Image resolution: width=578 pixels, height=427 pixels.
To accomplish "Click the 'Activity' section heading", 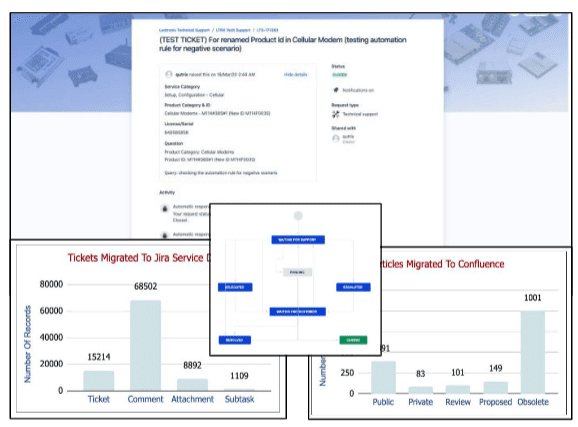I will [167, 192].
